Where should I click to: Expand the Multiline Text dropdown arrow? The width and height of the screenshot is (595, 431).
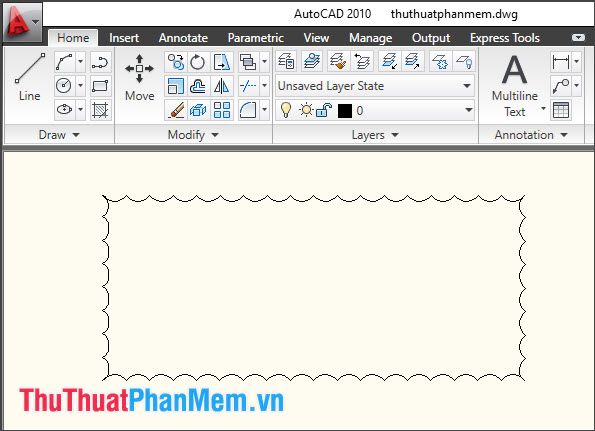point(543,109)
